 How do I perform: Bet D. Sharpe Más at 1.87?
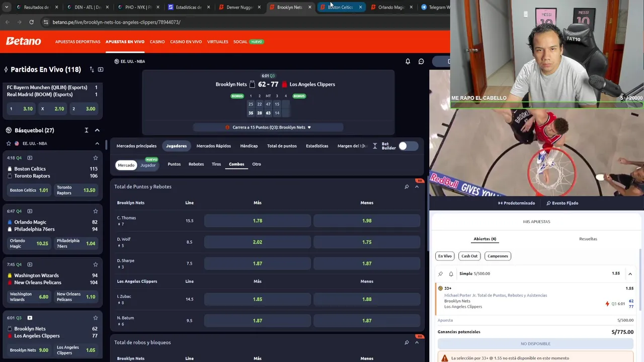click(x=258, y=263)
